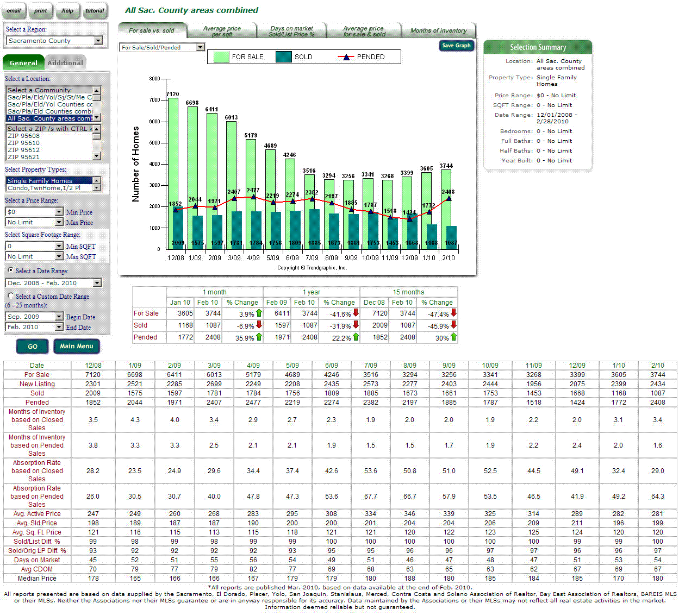This screenshot has height=616, width=685.
Task: Click the SOLD legend color swatch
Action: [x=284, y=57]
